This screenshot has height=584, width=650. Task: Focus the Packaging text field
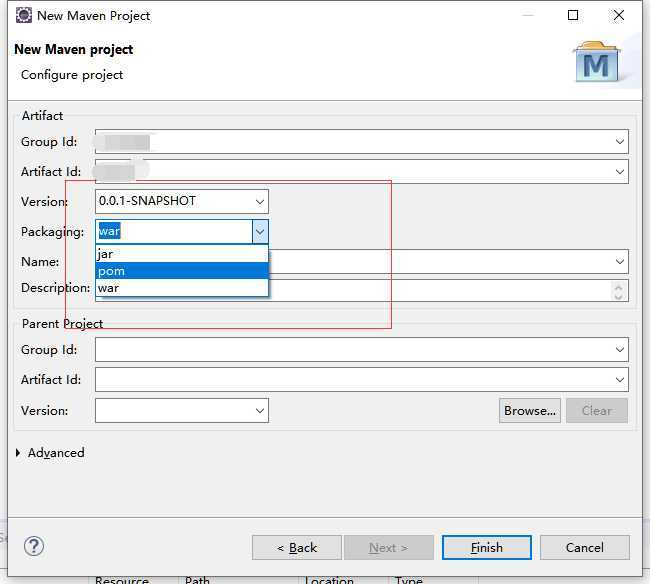[174, 231]
